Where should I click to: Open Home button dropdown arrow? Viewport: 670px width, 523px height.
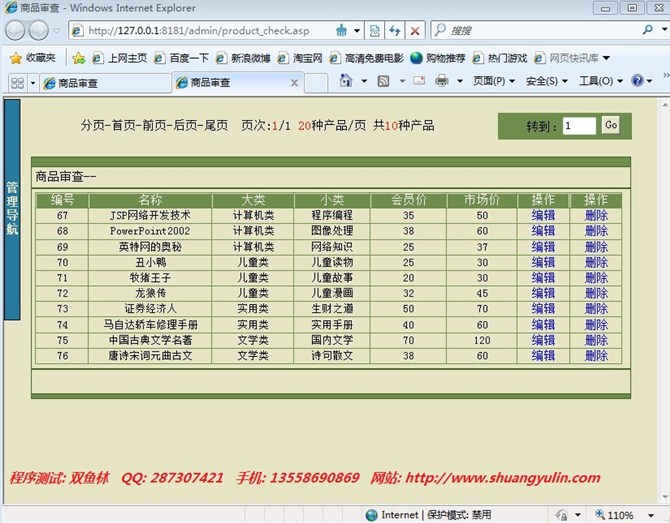[364, 81]
